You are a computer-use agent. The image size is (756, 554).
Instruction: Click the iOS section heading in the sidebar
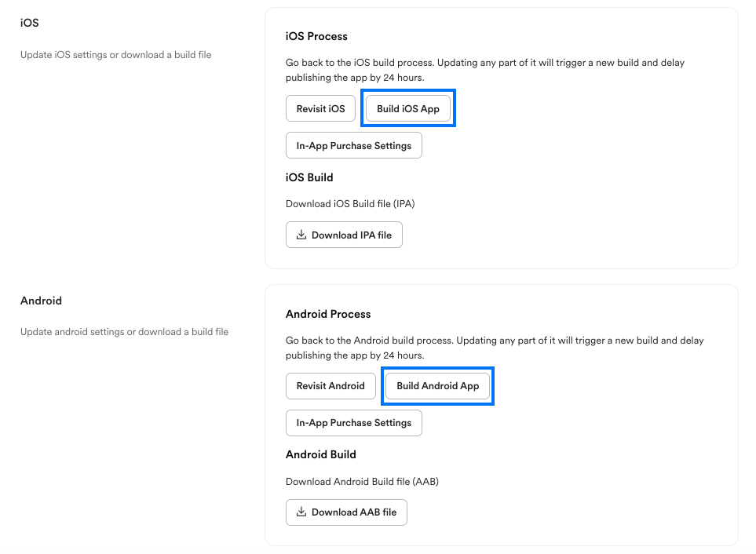tap(28, 23)
